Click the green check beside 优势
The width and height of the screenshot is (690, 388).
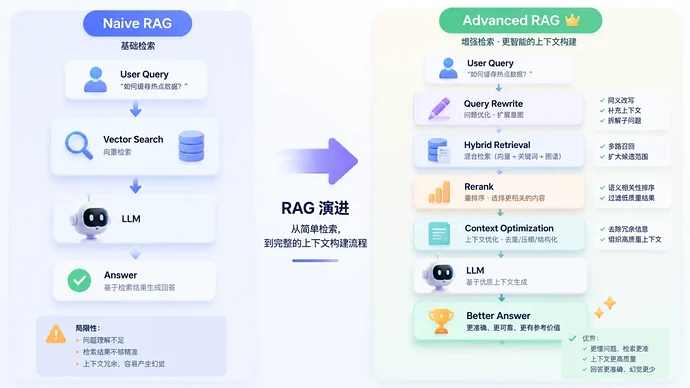tap(573, 338)
